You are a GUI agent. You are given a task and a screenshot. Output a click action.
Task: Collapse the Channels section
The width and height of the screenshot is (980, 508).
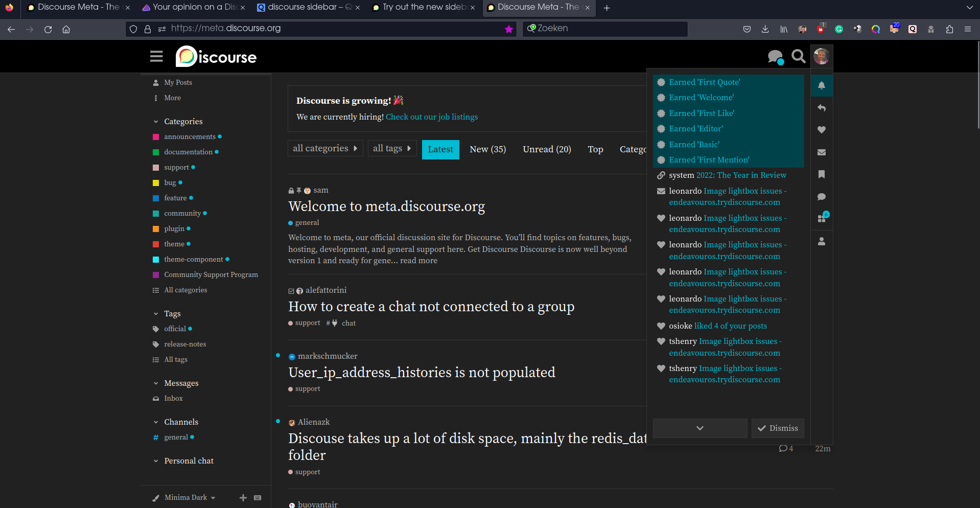coord(156,422)
